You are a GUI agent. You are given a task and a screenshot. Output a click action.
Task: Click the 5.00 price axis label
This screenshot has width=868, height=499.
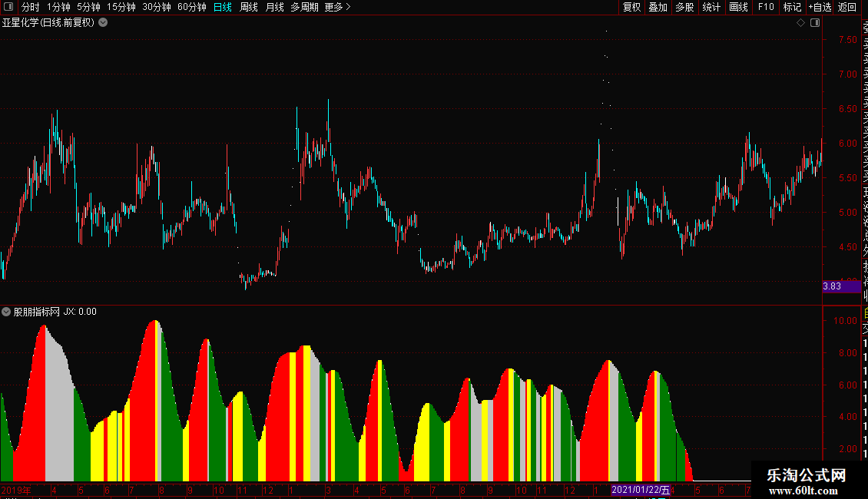pyautogui.click(x=847, y=213)
